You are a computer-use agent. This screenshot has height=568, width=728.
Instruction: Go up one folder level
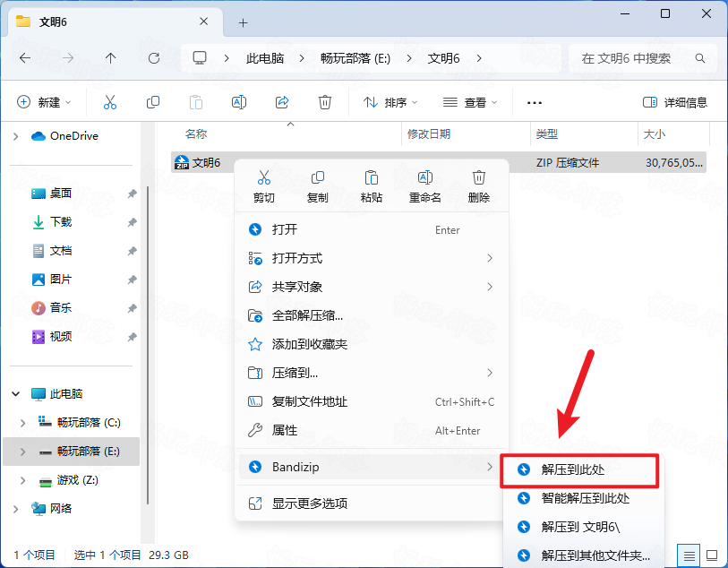click(x=110, y=58)
